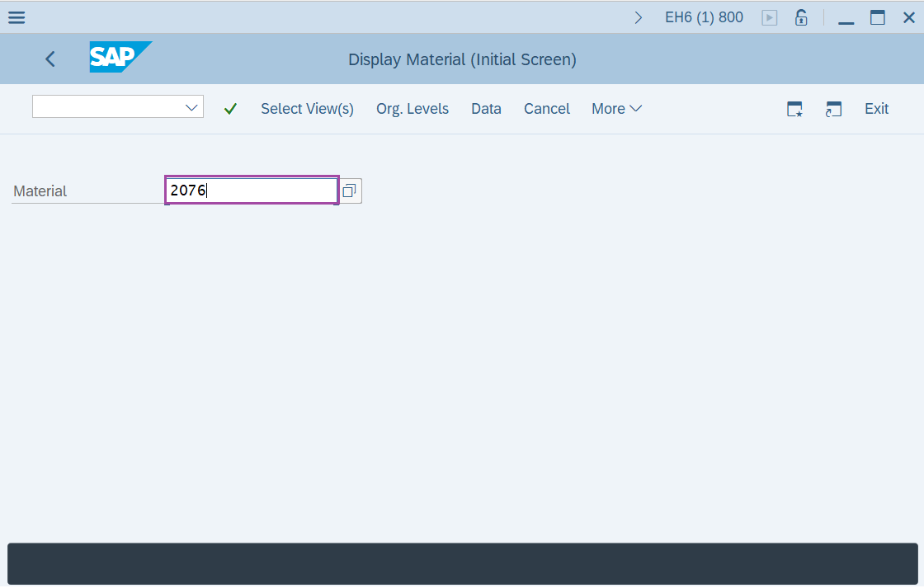Click the padlock icon in title bar
Image resolution: width=924 pixels, height=588 pixels.
(800, 17)
